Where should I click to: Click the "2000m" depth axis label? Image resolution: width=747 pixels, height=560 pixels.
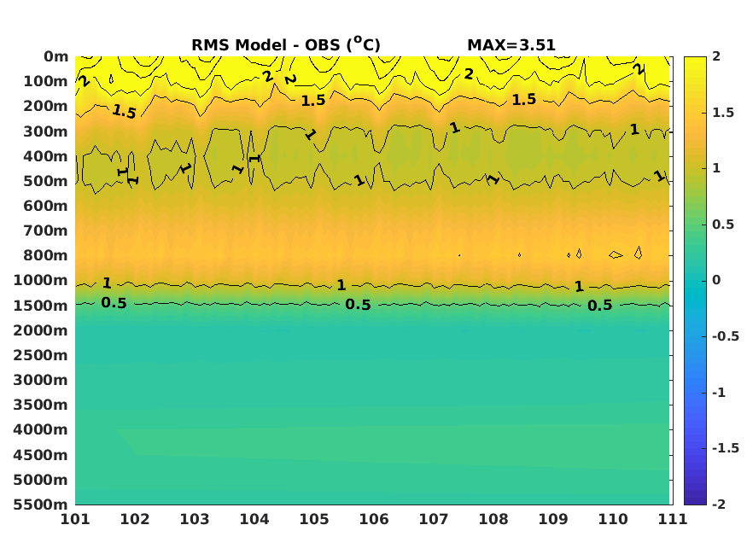click(41, 330)
